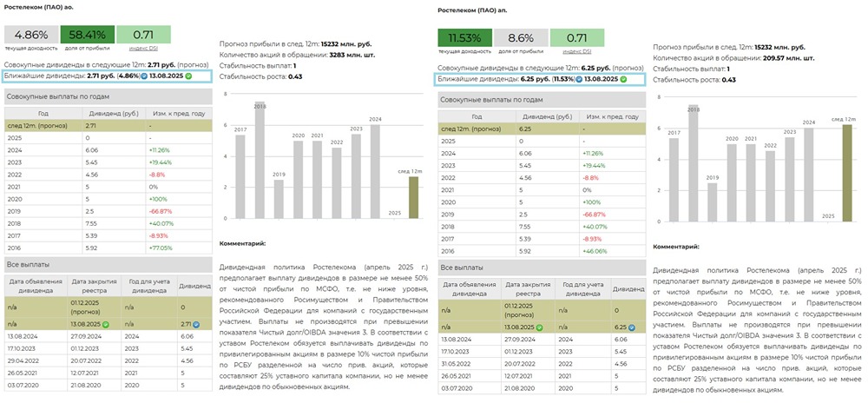Screen dimensions: 868x403
Task: Click blue badge icon after 4.86% yield
Action: [144, 76]
